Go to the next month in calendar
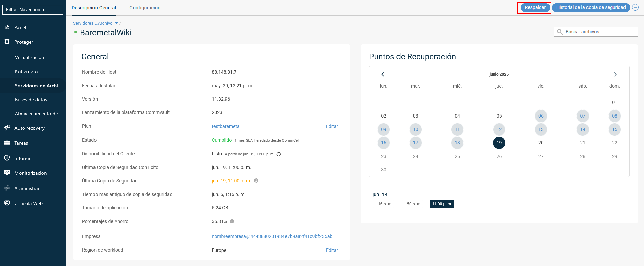This screenshot has width=644, height=266. (x=615, y=74)
